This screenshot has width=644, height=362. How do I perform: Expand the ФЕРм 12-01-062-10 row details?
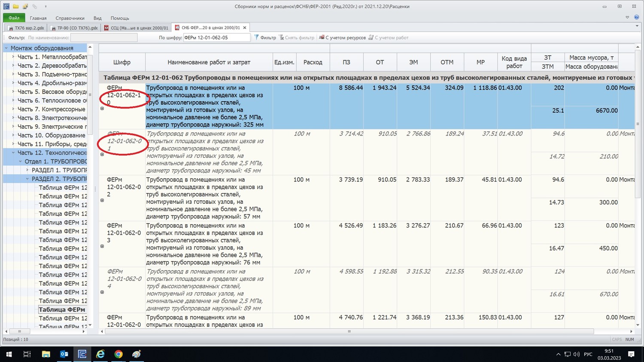(102, 109)
